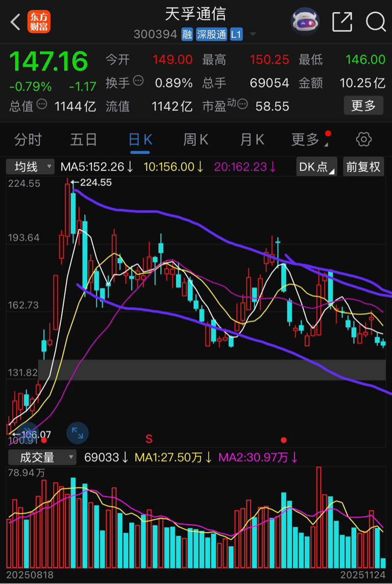The height and width of the screenshot is (584, 392).
Task: Switch to 月K tab
Action: point(252,140)
